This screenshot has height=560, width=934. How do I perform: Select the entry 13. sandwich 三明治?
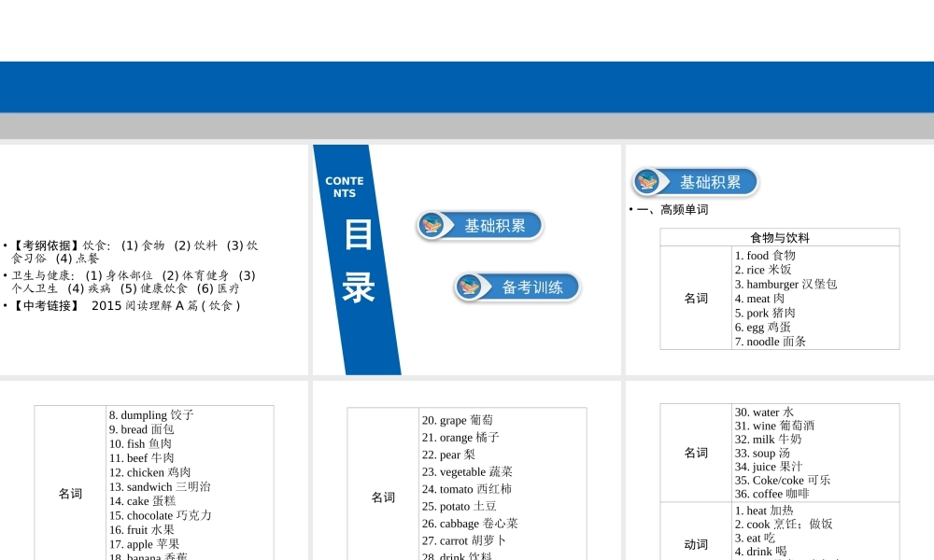tap(161, 486)
